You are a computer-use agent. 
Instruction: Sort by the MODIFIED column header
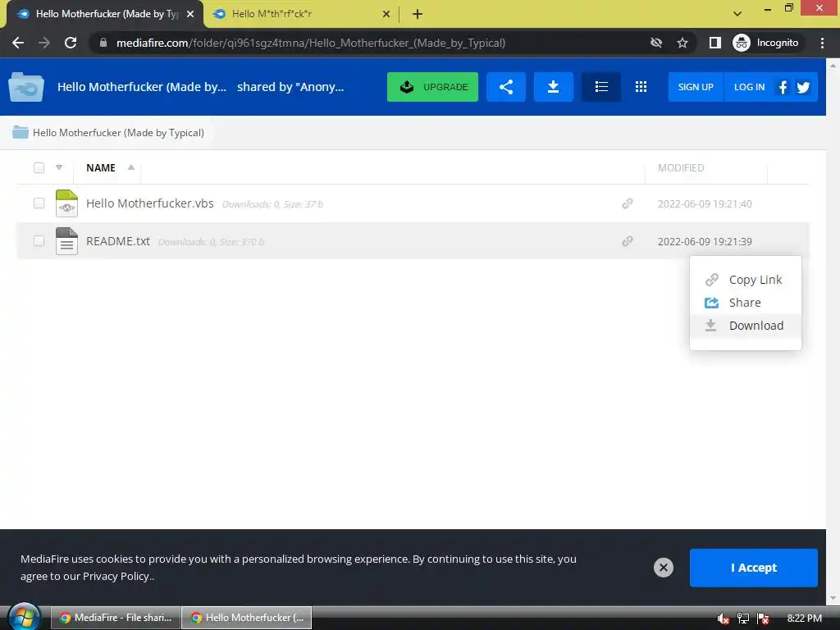click(681, 167)
